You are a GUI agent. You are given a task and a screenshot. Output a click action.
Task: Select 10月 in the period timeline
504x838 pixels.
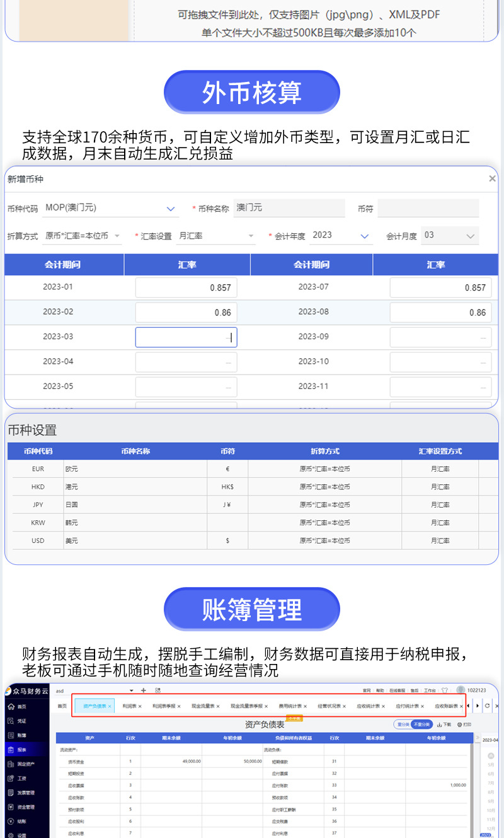click(491, 810)
